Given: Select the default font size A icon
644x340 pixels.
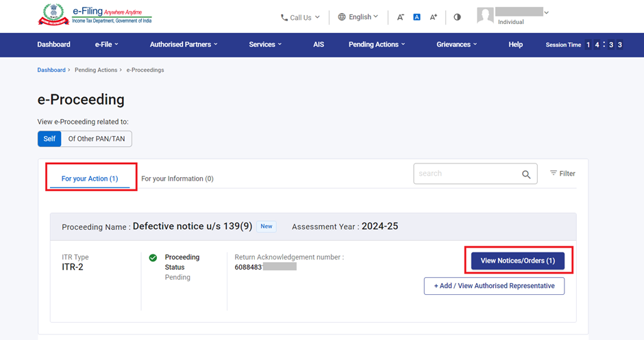Looking at the screenshot, I should (417, 17).
